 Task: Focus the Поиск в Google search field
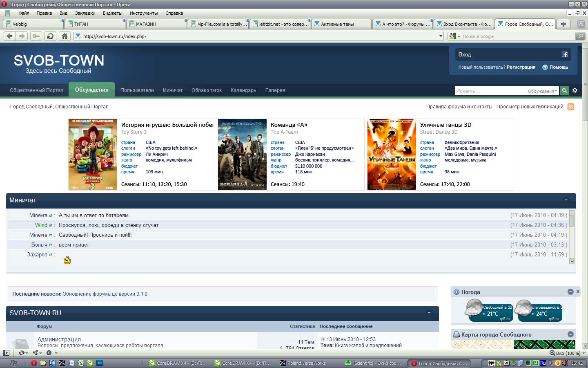[x=519, y=36]
